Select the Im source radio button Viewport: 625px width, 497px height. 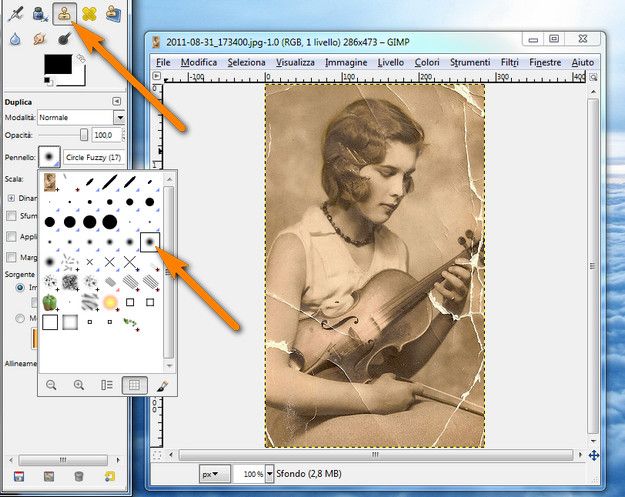click(x=20, y=287)
